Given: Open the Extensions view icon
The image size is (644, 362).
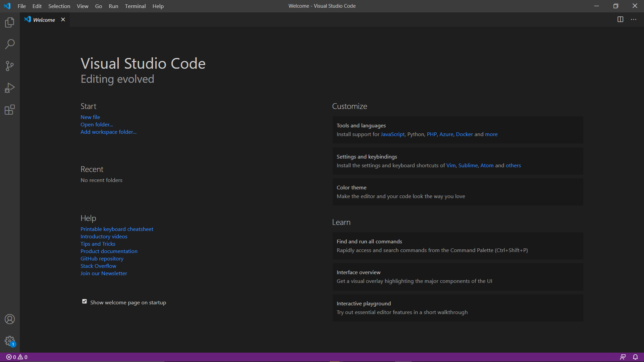Looking at the screenshot, I should tap(10, 110).
